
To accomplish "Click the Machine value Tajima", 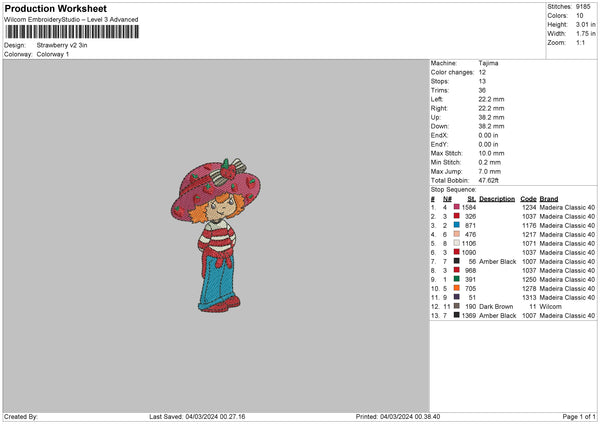I will pos(488,63).
